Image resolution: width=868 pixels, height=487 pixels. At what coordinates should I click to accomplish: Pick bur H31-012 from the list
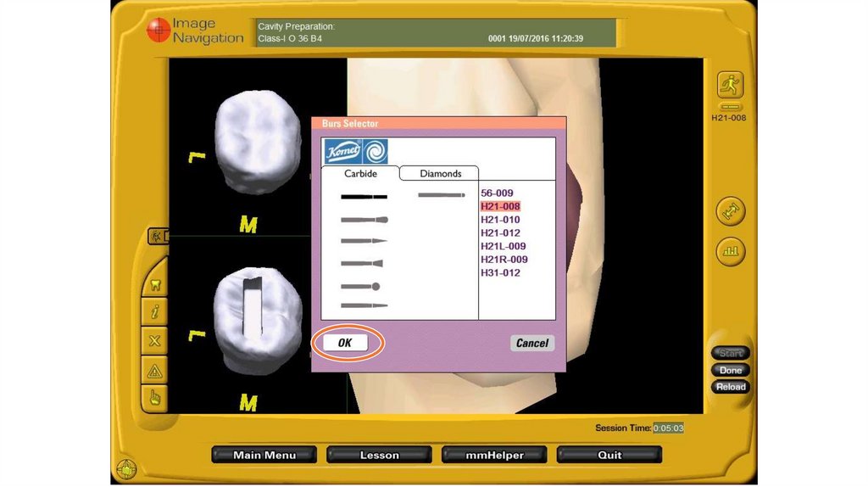(x=500, y=272)
